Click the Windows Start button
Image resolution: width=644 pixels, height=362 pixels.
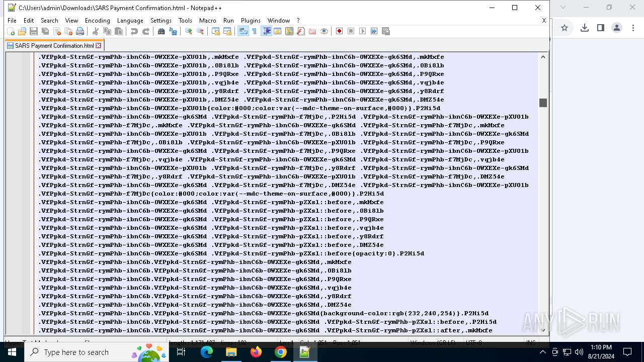[x=12, y=352]
